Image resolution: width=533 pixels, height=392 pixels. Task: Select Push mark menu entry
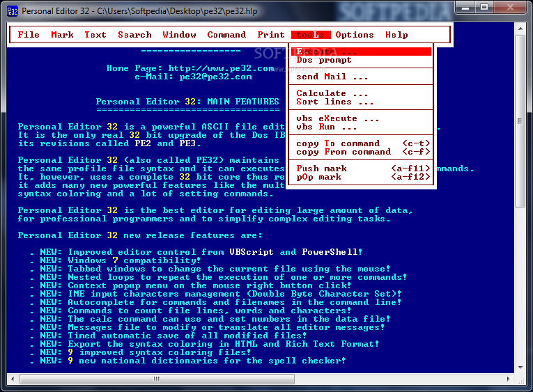pos(361,168)
